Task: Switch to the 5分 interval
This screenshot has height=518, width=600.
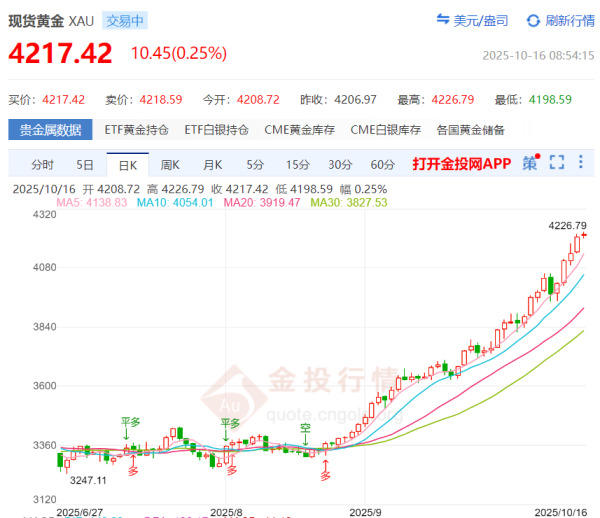Action: click(x=255, y=164)
